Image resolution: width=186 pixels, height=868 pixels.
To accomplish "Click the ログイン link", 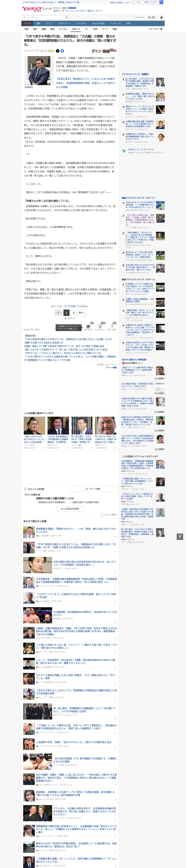I will 57,11.
